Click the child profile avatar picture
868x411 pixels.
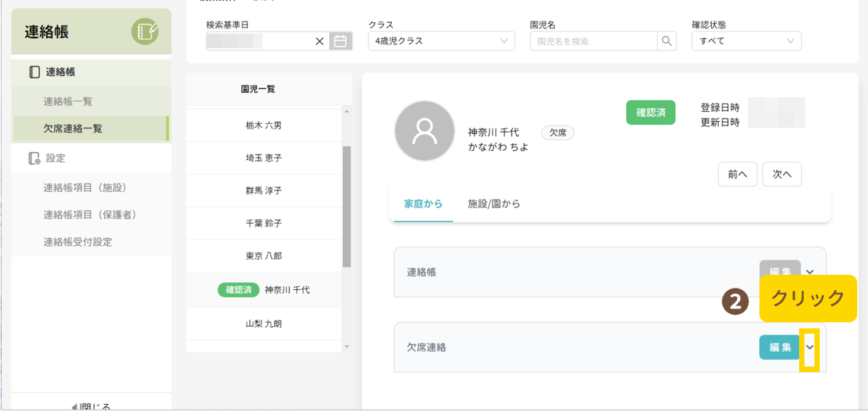[424, 131]
